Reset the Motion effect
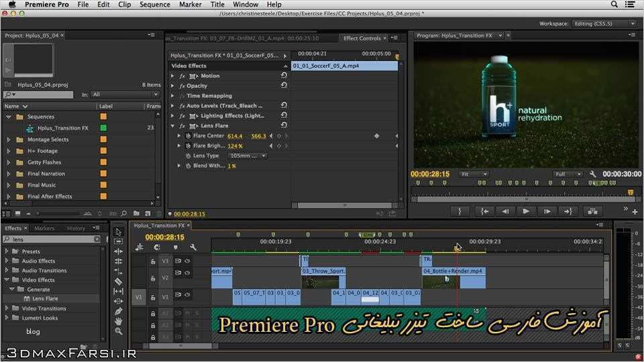Viewport: 644px width, 362px height. [284, 76]
